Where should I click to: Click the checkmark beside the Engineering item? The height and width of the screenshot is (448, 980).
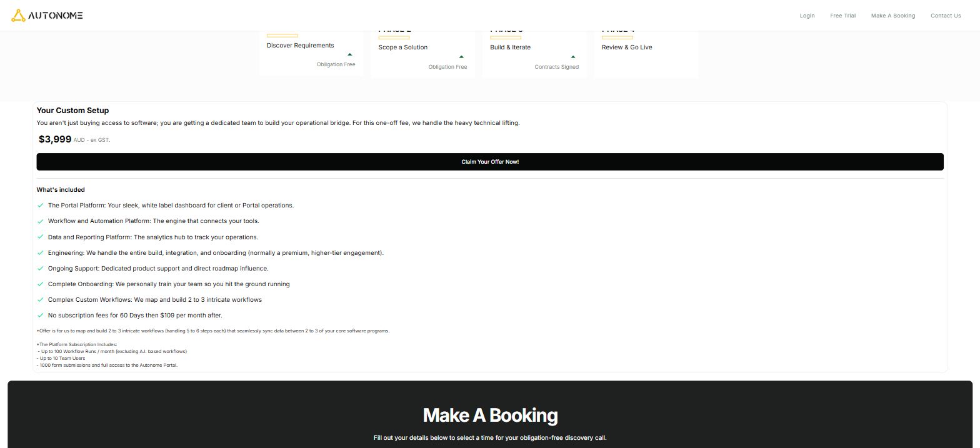[x=41, y=253]
